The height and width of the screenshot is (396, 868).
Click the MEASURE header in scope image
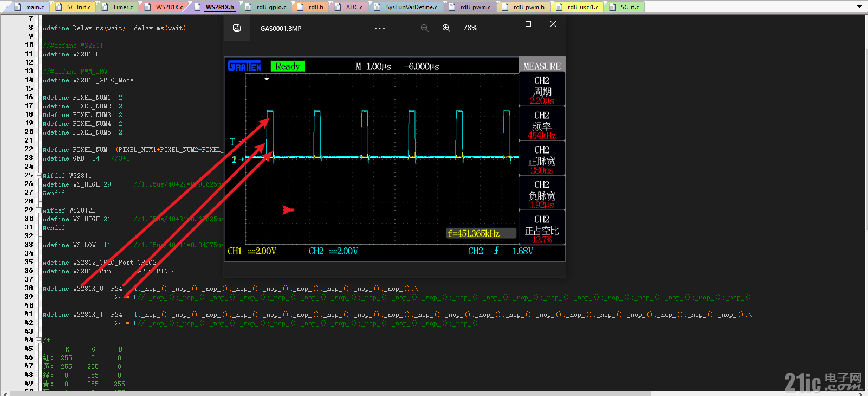coord(542,66)
